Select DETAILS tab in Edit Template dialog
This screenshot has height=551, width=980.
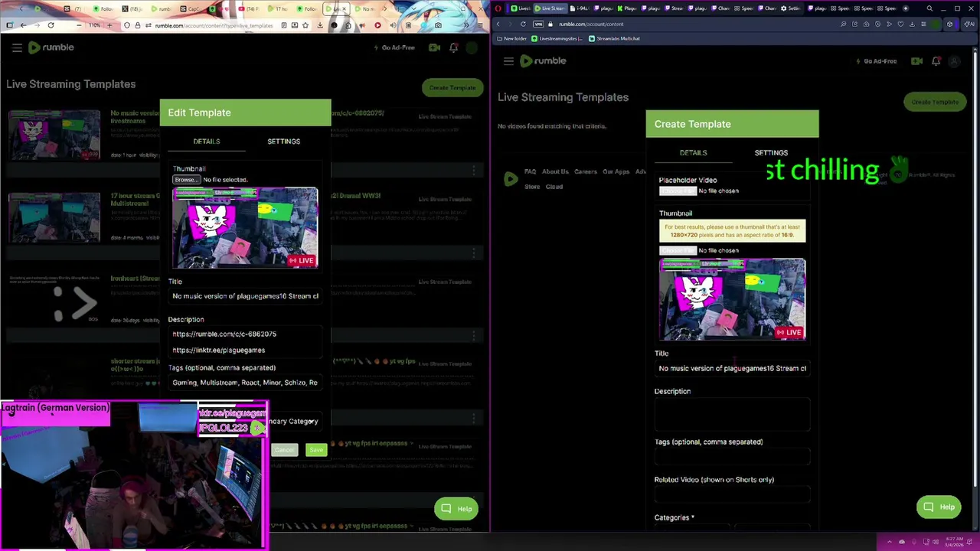[x=206, y=141]
